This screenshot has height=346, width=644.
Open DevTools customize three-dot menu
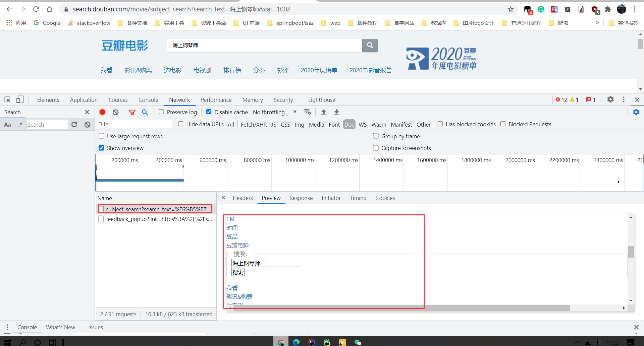(x=624, y=99)
